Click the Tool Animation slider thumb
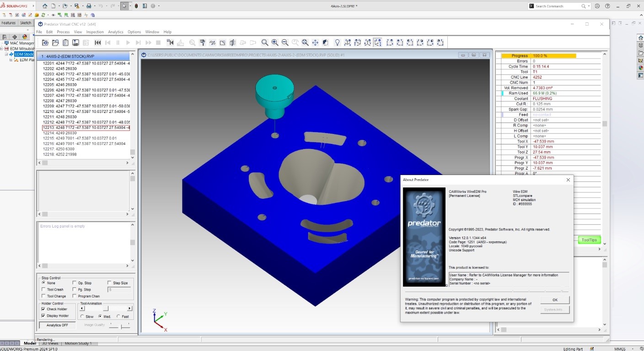644x351 pixels. click(106, 308)
